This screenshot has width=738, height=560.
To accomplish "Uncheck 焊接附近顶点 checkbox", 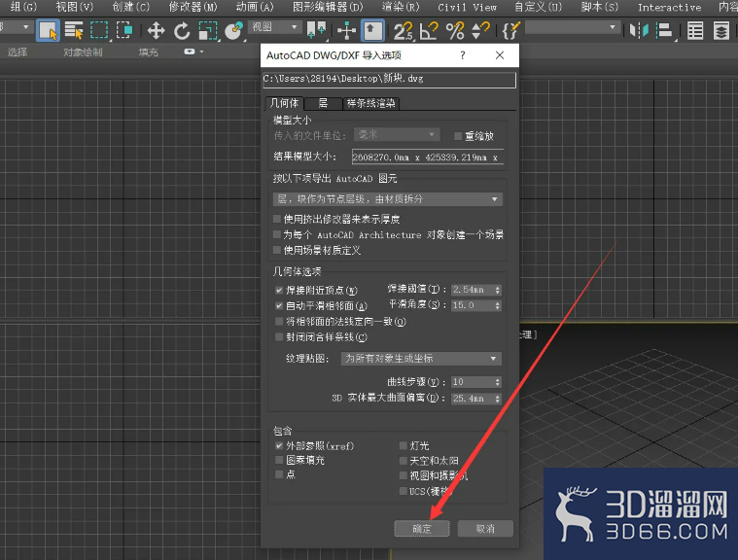I will click(x=279, y=290).
